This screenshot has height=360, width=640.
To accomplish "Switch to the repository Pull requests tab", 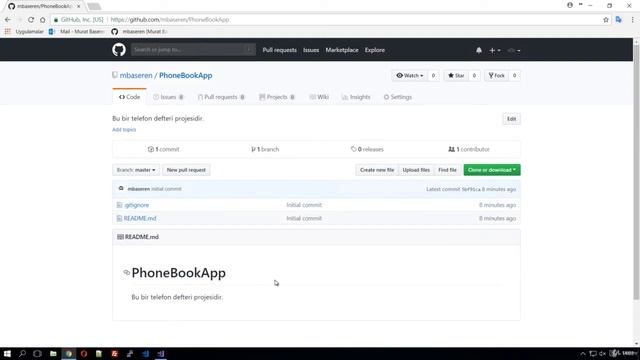I will coord(221,97).
